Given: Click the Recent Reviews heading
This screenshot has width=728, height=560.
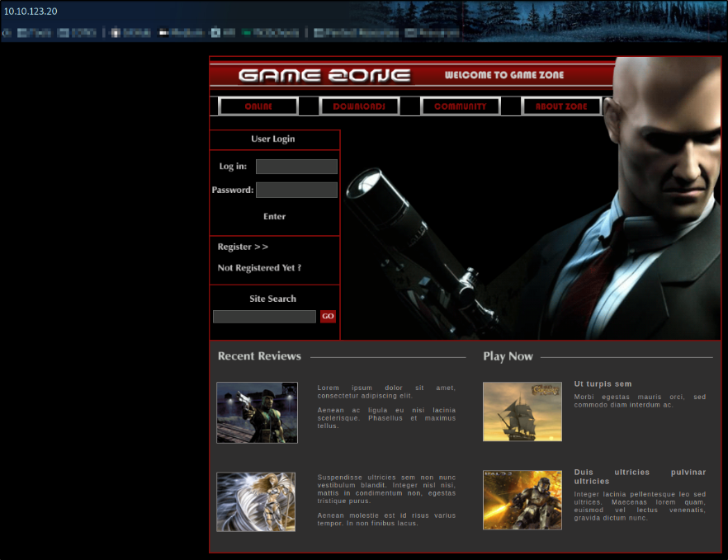Looking at the screenshot, I should click(x=259, y=355).
